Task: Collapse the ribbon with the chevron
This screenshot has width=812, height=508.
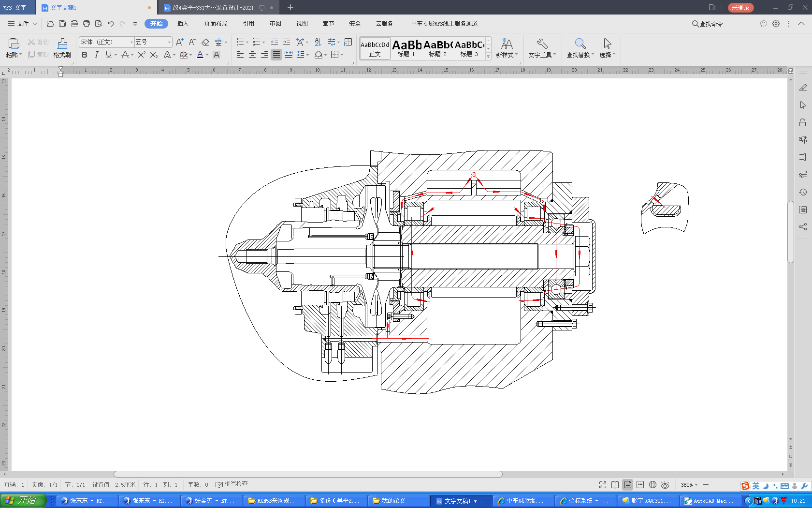Action: tap(801, 23)
